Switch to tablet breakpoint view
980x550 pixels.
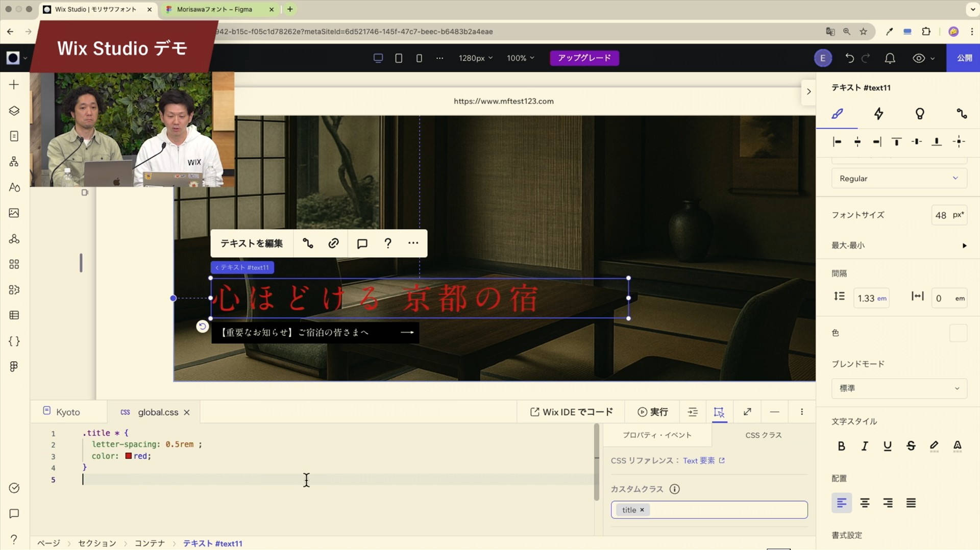click(x=399, y=58)
